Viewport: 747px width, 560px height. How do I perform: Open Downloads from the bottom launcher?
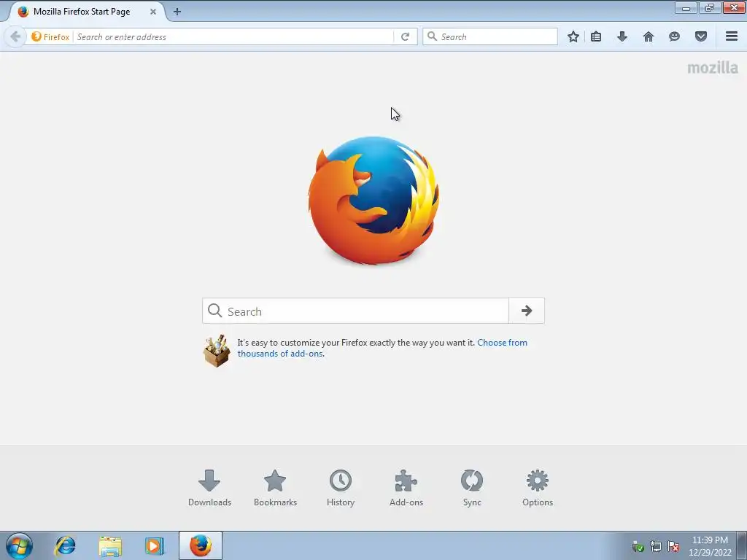[209, 488]
